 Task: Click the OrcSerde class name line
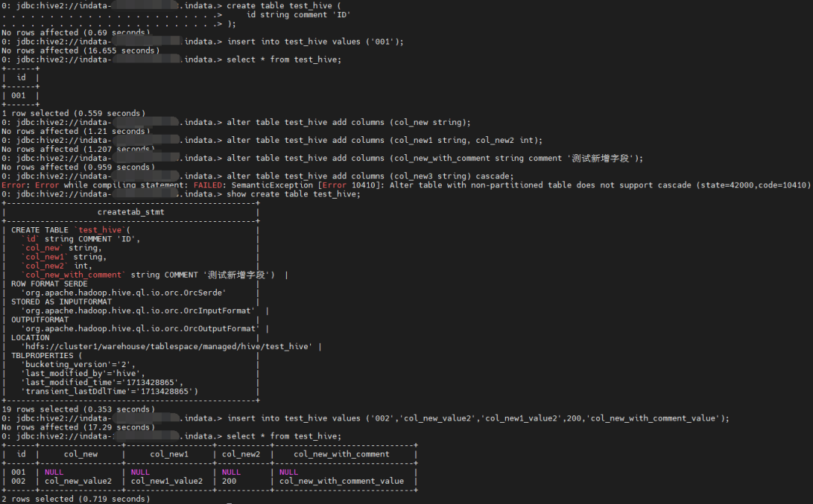point(123,293)
